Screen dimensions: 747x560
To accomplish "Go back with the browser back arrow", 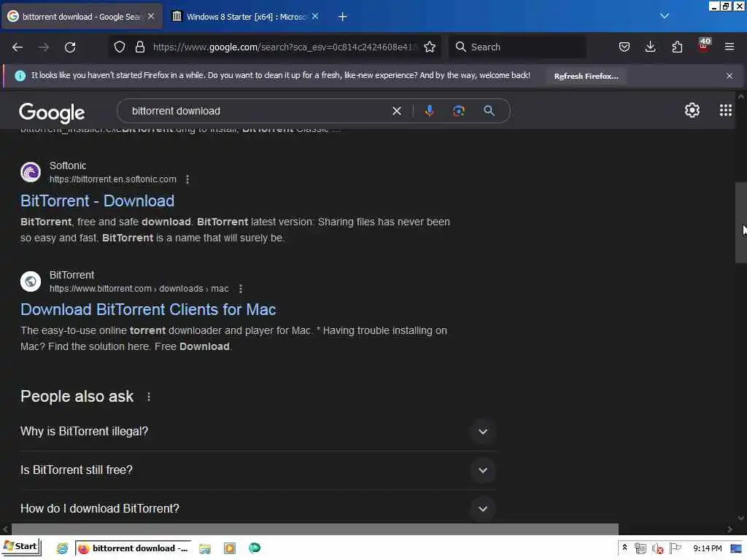I will [x=18, y=47].
